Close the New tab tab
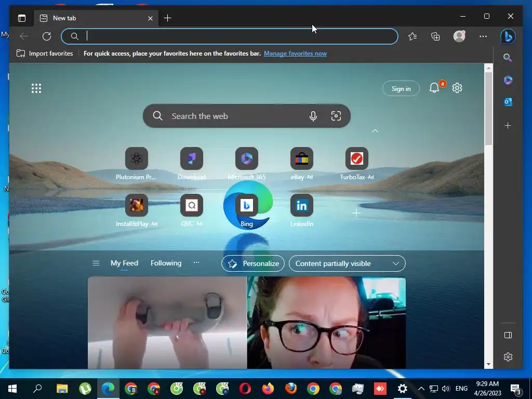 coord(150,18)
